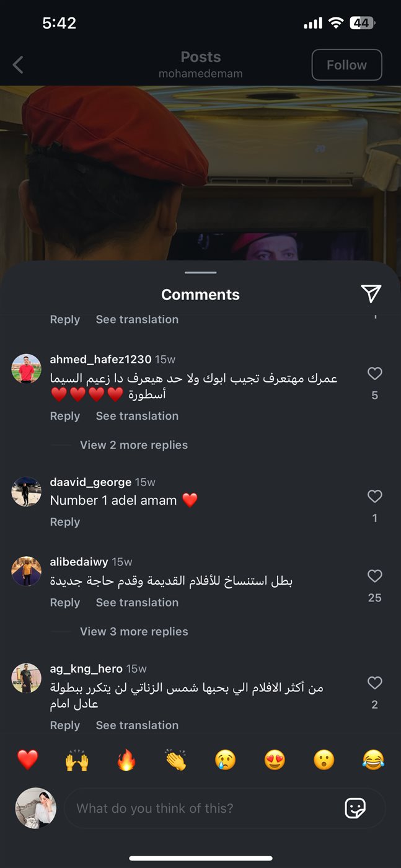Expand View 2 more replies
The height and width of the screenshot is (868, 401).
pyautogui.click(x=134, y=445)
